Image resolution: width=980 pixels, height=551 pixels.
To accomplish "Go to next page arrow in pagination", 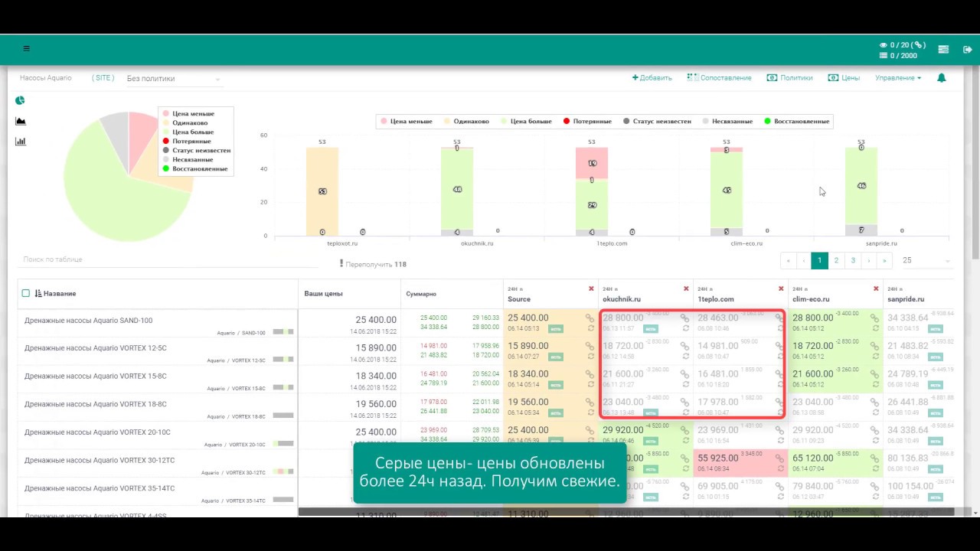I will pyautogui.click(x=869, y=260).
